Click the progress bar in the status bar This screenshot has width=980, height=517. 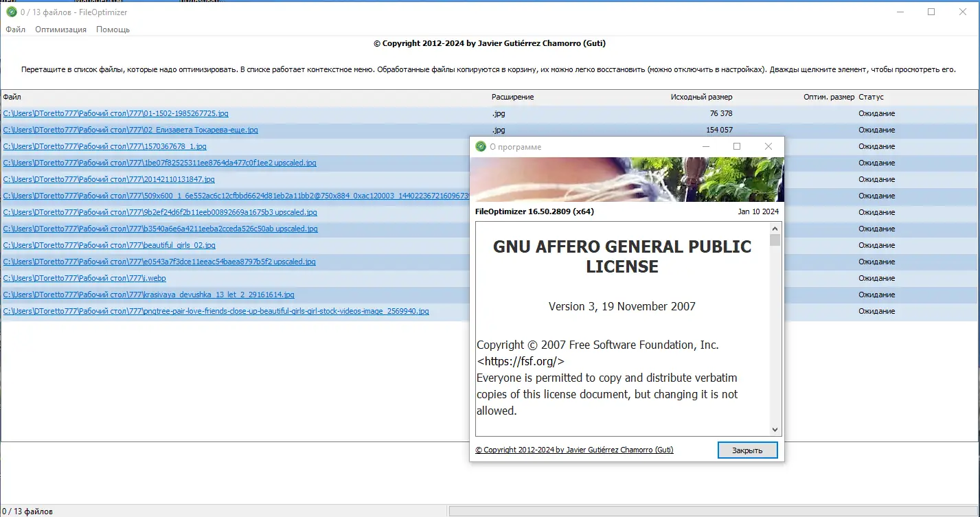(714, 512)
